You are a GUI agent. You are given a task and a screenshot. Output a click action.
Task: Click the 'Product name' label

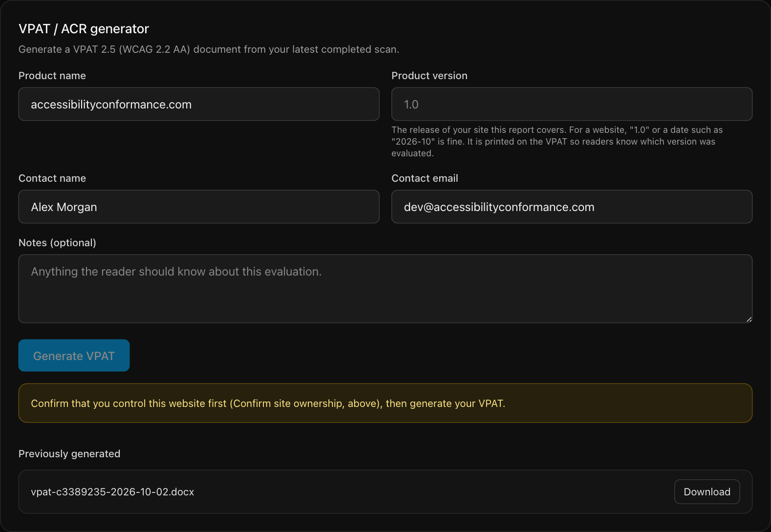coord(52,76)
